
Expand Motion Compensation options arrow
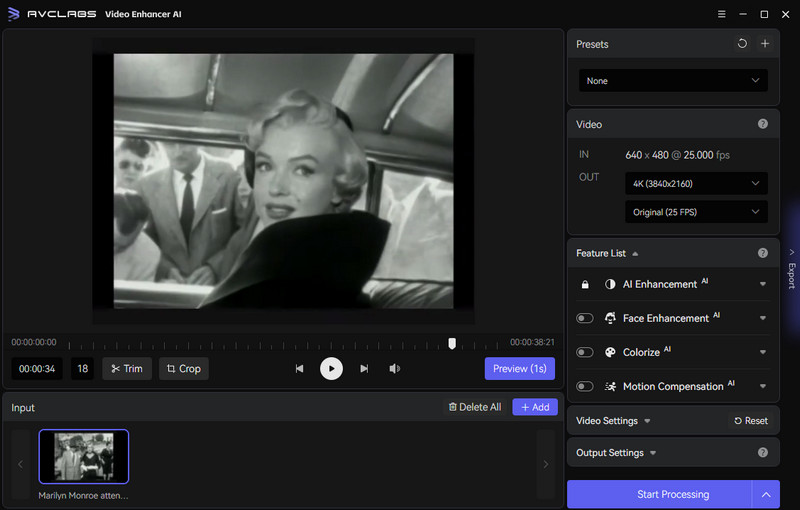[x=763, y=386]
